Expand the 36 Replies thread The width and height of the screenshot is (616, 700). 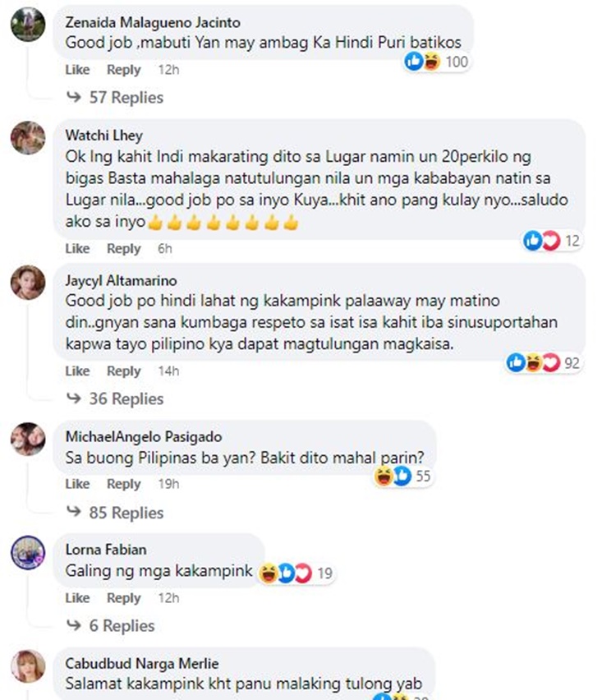tap(115, 398)
